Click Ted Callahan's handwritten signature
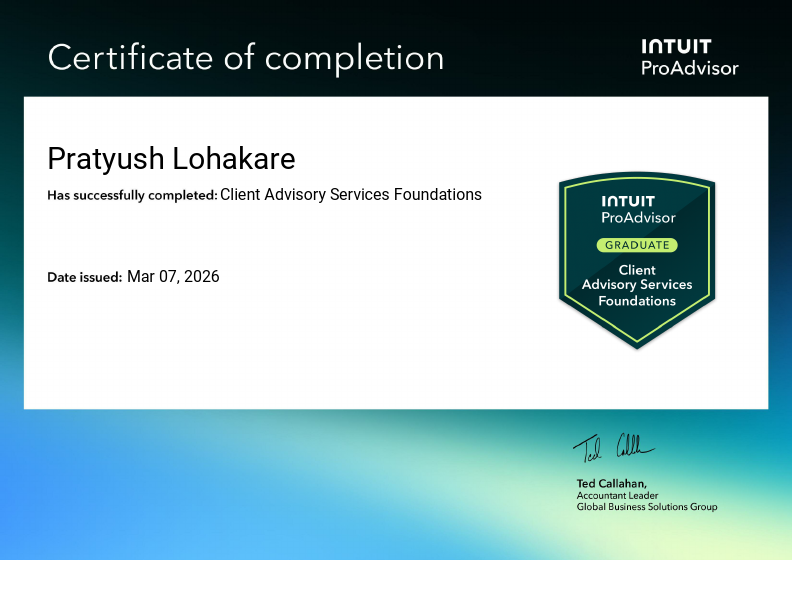The image size is (792, 612). pos(614,447)
